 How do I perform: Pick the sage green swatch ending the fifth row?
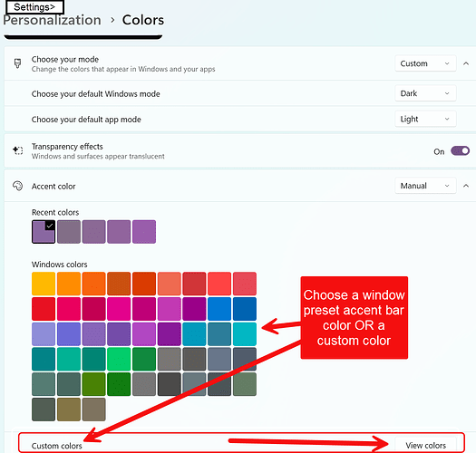tap(245, 384)
